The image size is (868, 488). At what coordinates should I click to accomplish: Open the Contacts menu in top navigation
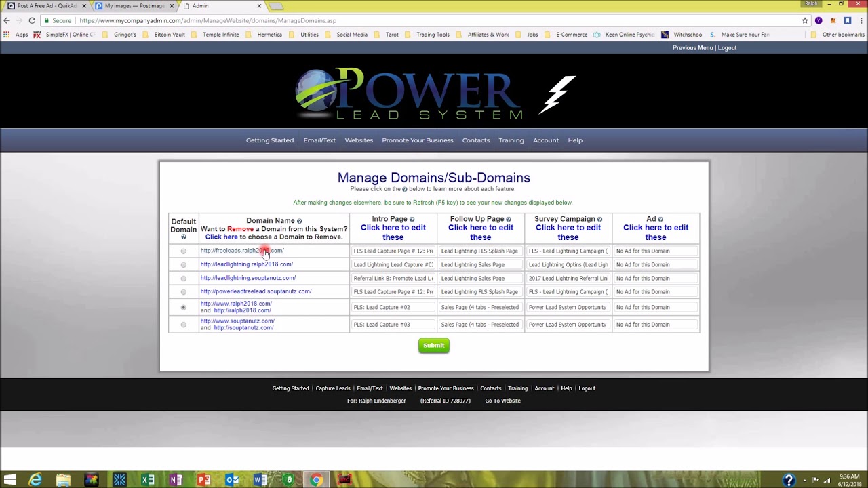click(476, 140)
